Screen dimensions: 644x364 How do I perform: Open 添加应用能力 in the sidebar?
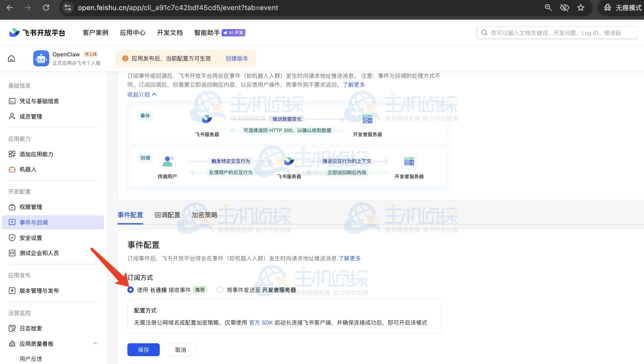[36, 154]
